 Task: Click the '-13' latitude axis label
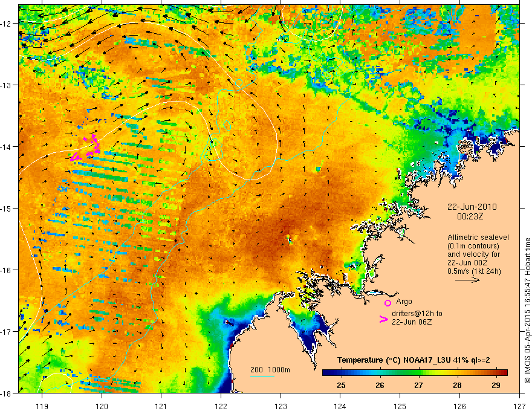click(x=6, y=85)
